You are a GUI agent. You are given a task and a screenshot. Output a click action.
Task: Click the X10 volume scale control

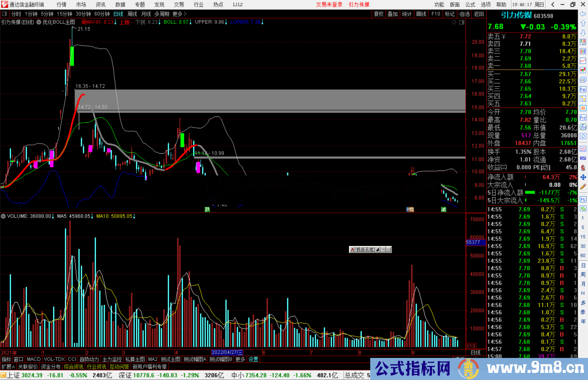point(471,346)
